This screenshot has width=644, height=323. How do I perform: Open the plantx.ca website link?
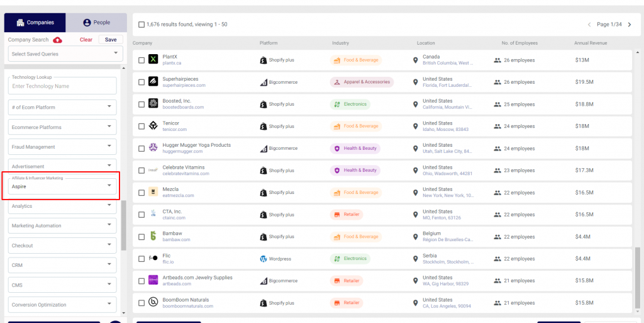click(172, 64)
